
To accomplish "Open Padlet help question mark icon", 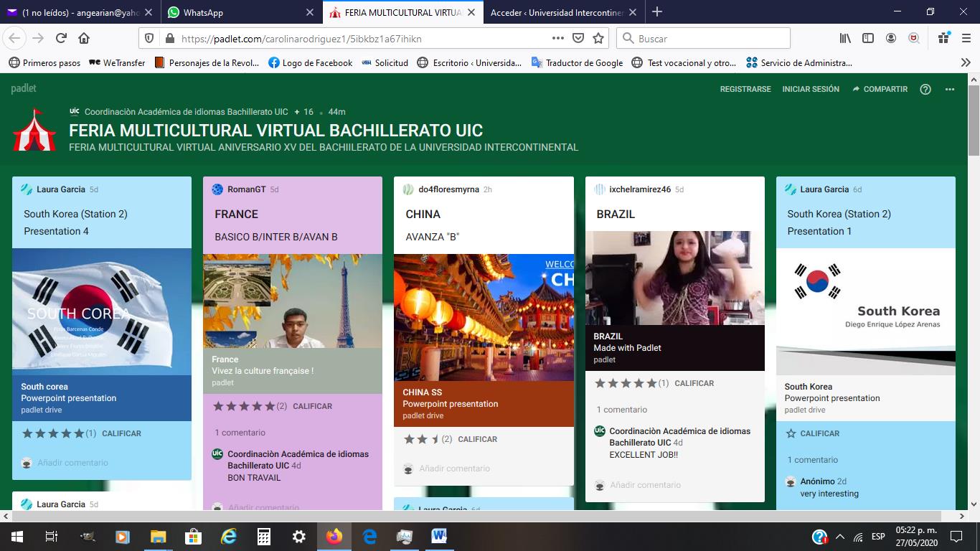I will pos(925,89).
